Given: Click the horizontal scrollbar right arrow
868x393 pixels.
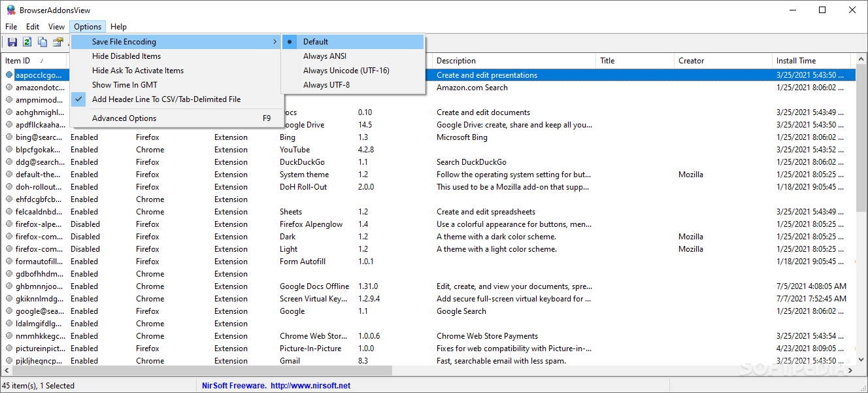Looking at the screenshot, I should coord(850,371).
